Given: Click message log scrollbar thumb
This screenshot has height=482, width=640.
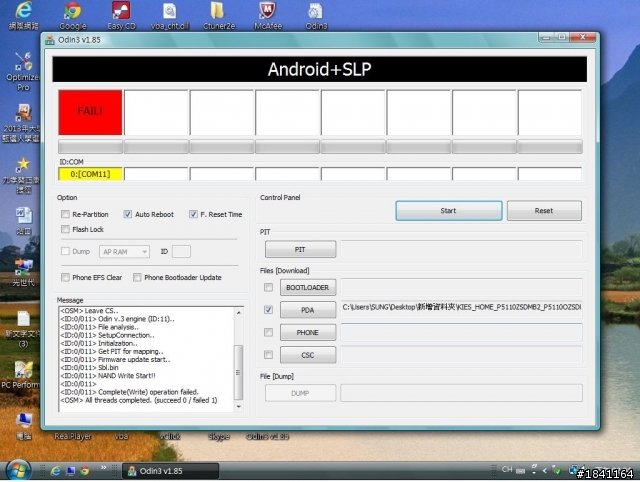Looking at the screenshot, I should pos(239,372).
